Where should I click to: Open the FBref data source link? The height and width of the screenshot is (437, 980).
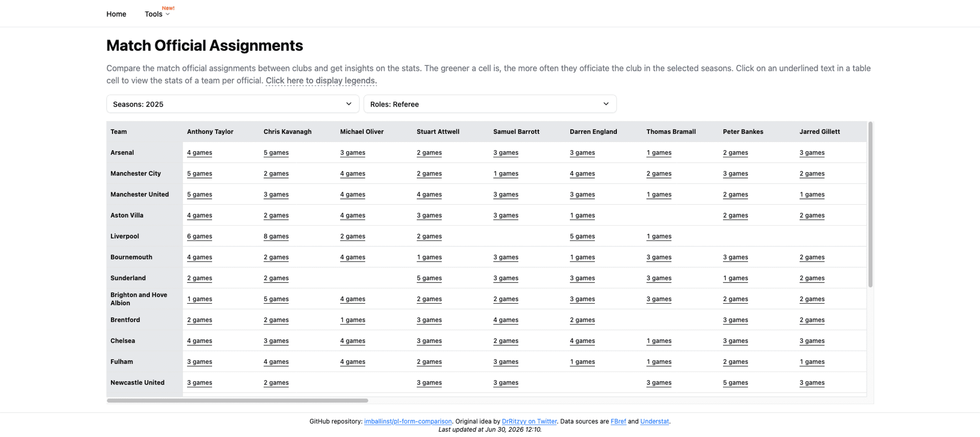618,421
